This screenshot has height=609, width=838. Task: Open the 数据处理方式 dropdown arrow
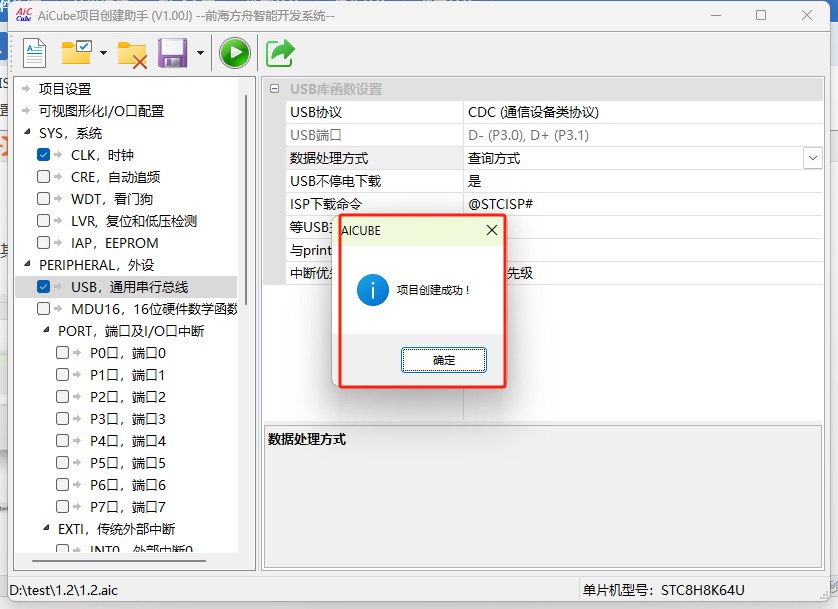click(812, 158)
